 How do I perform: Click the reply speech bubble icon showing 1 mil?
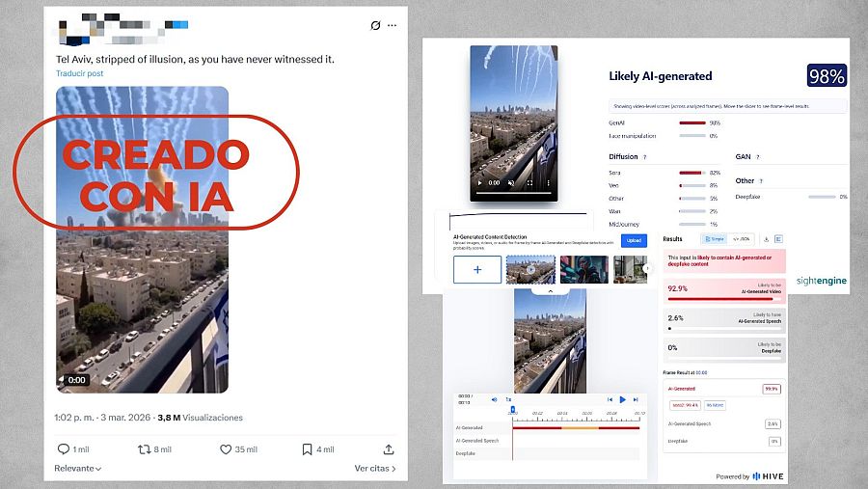63,449
